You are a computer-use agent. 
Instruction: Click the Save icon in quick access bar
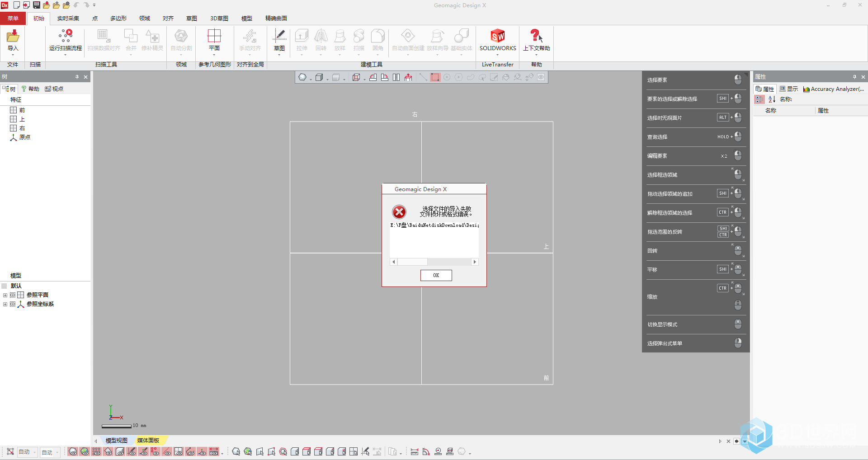pyautogui.click(x=37, y=5)
